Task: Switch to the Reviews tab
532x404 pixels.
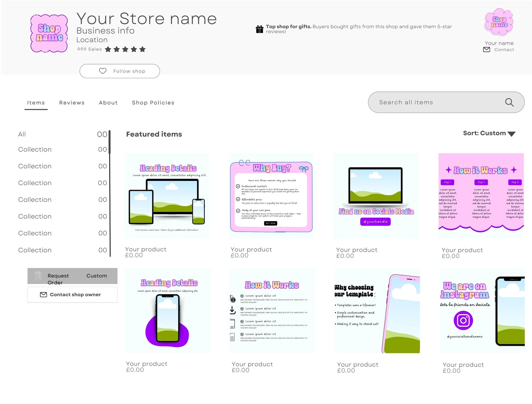Action: tap(72, 103)
